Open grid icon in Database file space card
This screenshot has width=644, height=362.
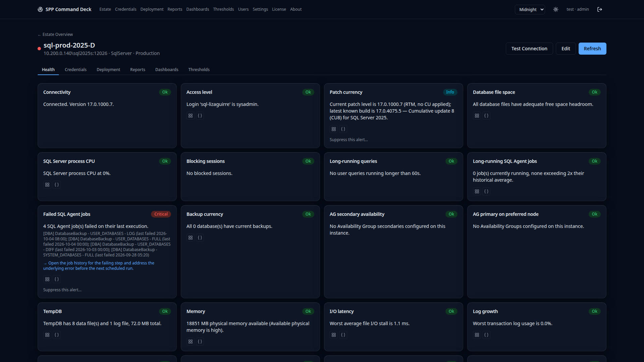477,116
